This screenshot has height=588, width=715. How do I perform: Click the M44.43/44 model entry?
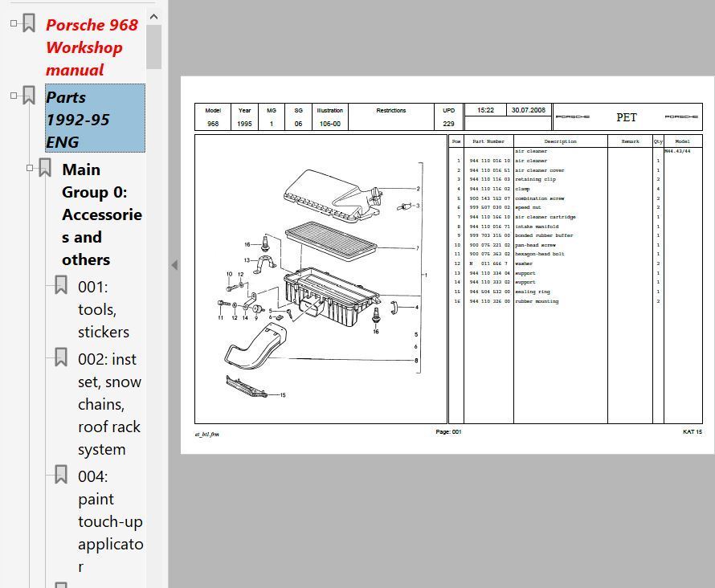[677, 151]
